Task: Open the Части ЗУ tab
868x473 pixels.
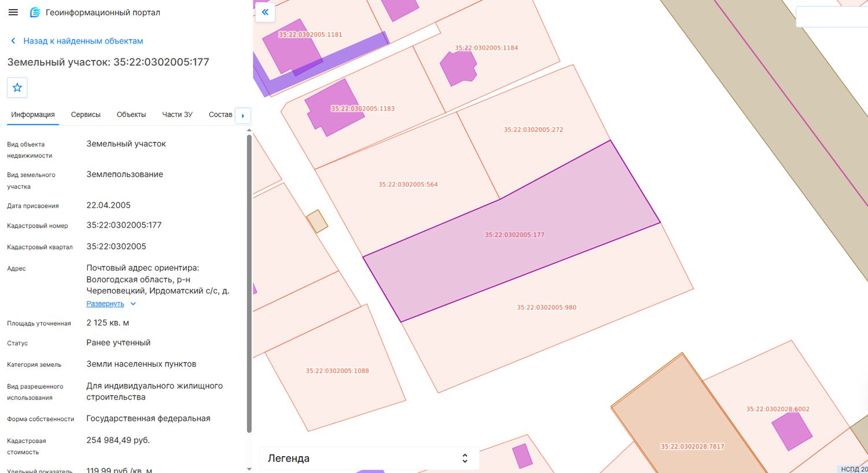Action: [x=177, y=115]
